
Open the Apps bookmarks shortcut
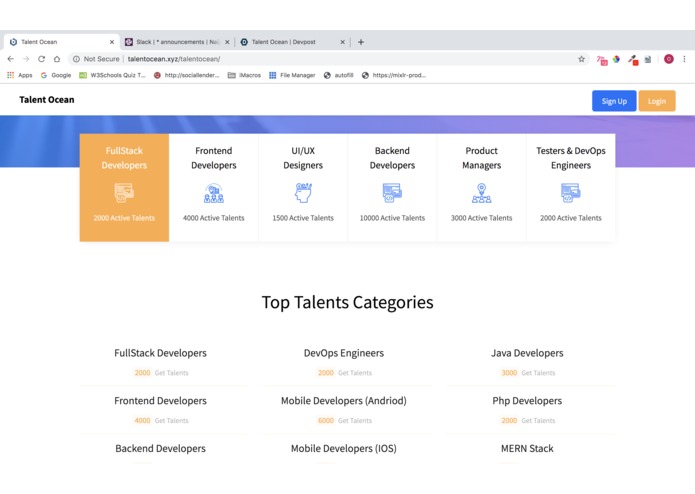tap(20, 75)
